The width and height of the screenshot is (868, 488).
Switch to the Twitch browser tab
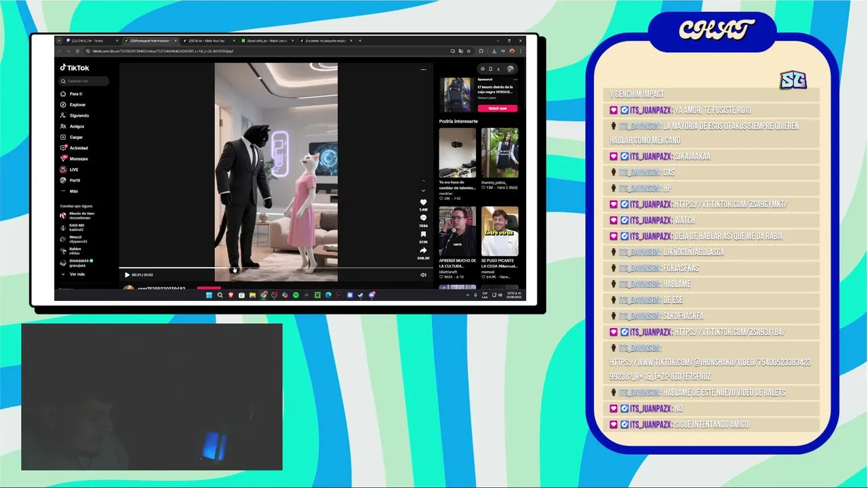click(90, 41)
